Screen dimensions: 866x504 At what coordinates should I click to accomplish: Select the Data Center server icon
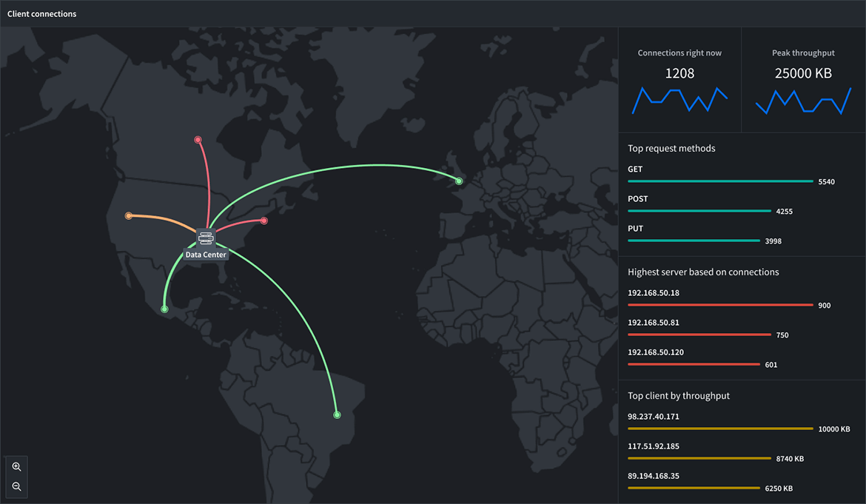pos(206,238)
